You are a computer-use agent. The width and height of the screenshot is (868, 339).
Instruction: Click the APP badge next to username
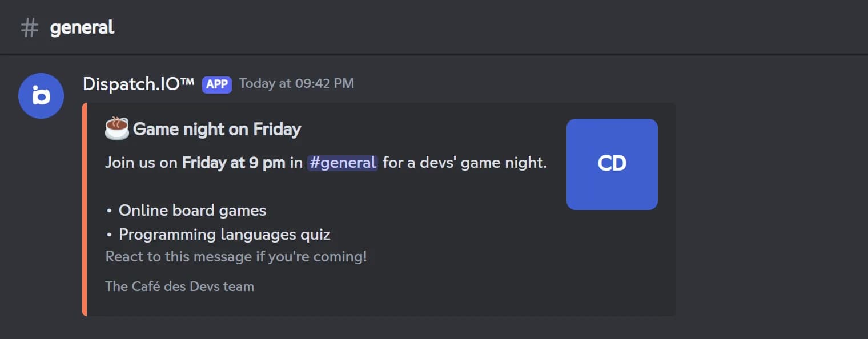click(x=217, y=84)
